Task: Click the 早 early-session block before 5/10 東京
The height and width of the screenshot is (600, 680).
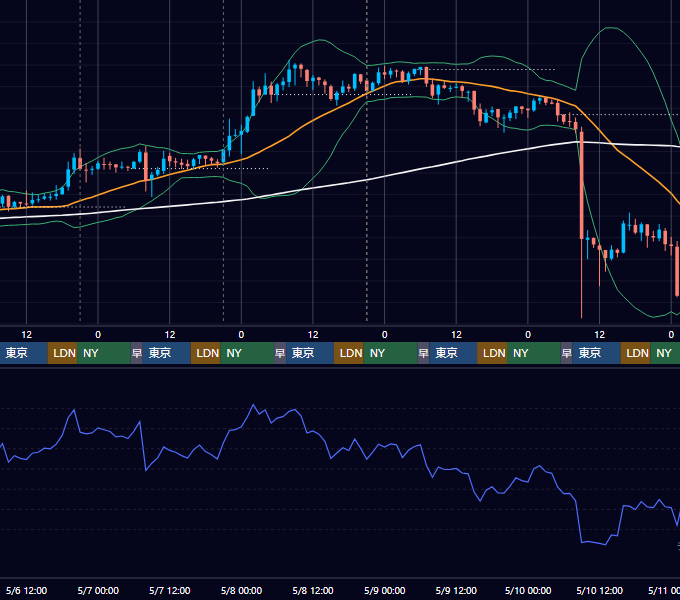Action: 567,353
